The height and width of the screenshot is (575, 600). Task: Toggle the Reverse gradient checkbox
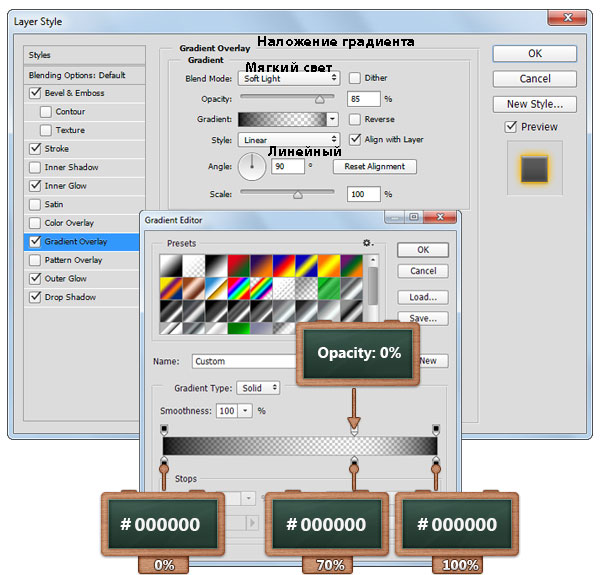coord(355,119)
